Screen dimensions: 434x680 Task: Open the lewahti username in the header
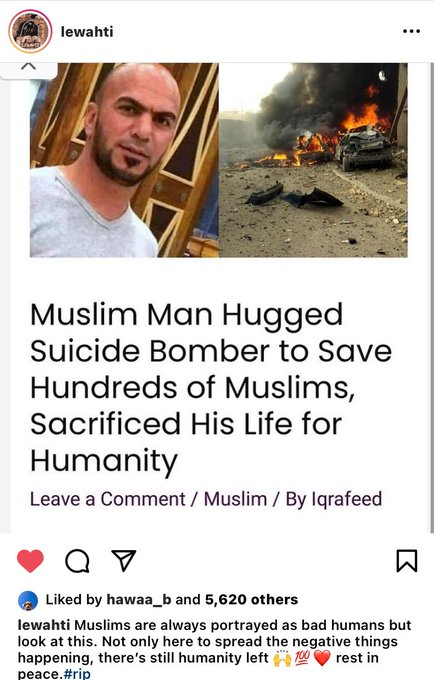[87, 32]
